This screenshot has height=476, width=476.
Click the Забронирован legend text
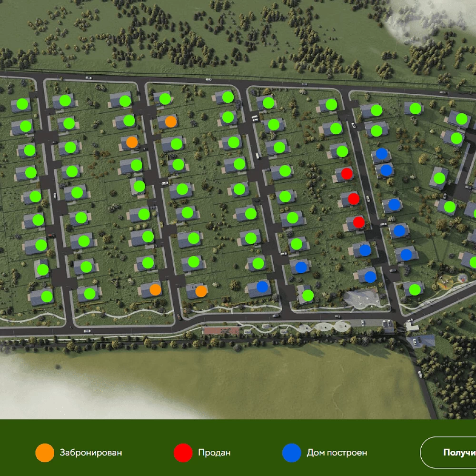91,453
